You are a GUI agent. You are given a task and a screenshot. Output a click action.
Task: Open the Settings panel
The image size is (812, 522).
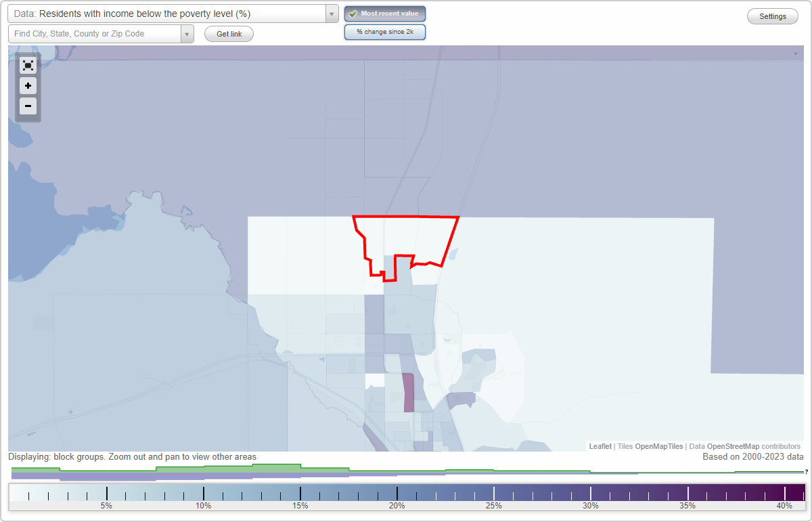click(772, 16)
